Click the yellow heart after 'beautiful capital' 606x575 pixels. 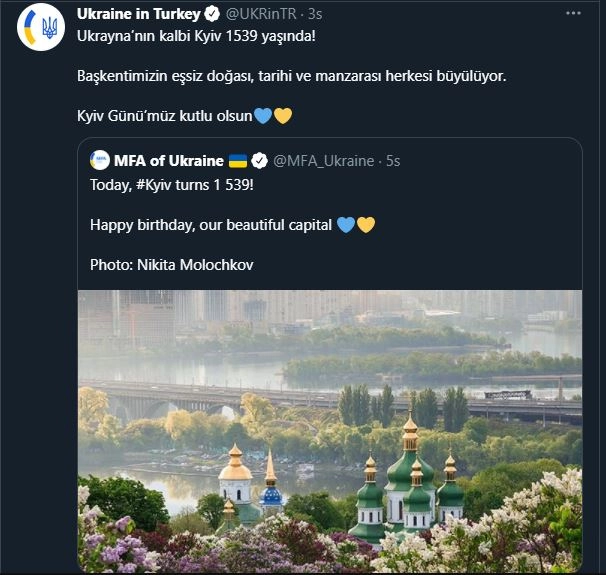(x=365, y=225)
